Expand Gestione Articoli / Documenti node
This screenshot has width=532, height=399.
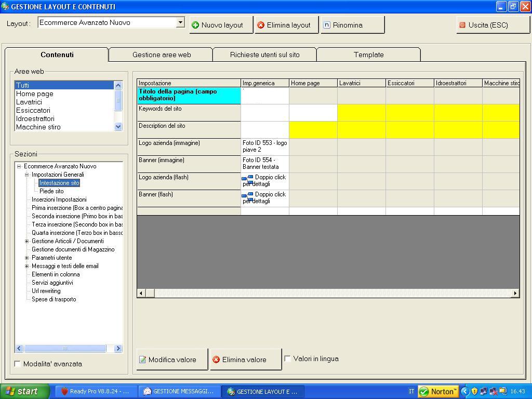[x=27, y=241]
